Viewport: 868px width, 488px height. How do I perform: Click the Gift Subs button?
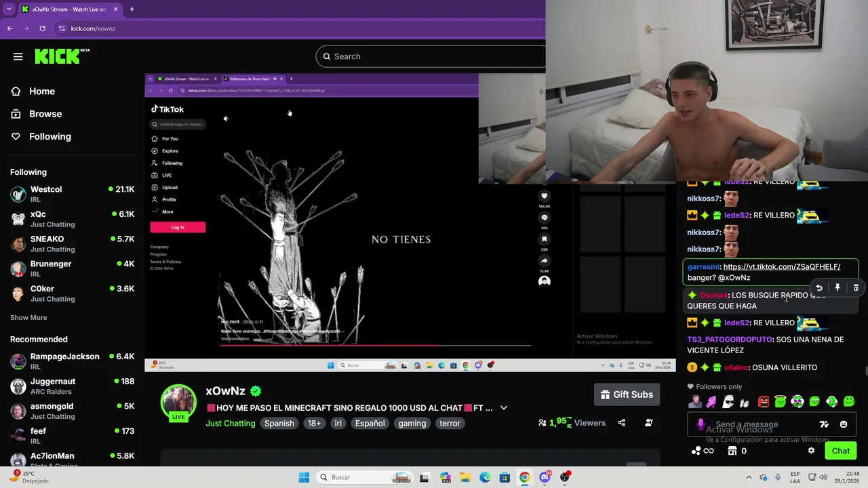click(627, 394)
